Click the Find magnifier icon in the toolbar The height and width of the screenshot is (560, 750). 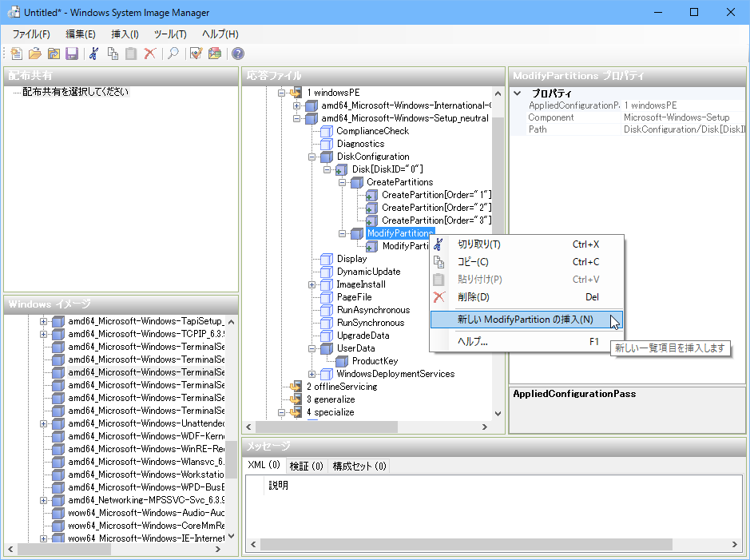point(173,54)
